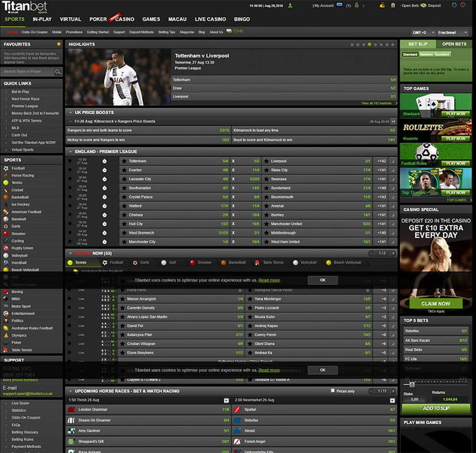Click the Thirsk race video icon
Viewport: 476px width, 453px height.
tap(226, 400)
